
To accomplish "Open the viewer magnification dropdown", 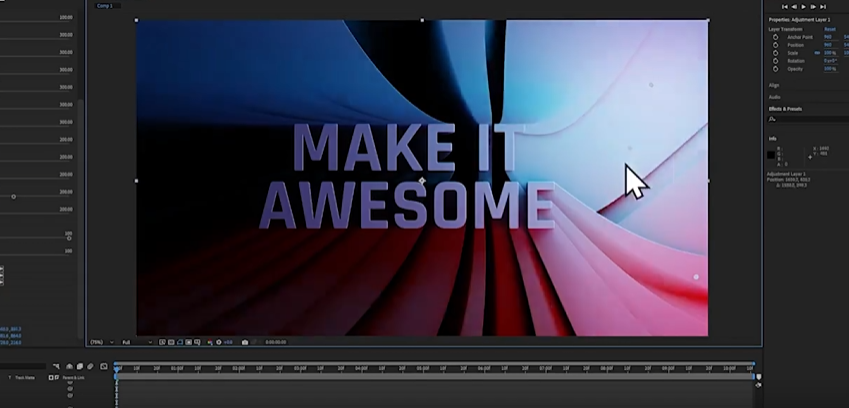I will (100, 342).
